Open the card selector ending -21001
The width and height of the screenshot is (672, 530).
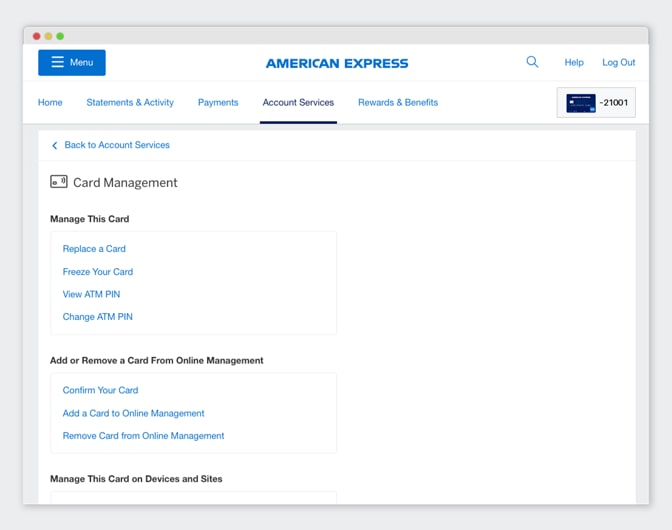click(x=596, y=103)
